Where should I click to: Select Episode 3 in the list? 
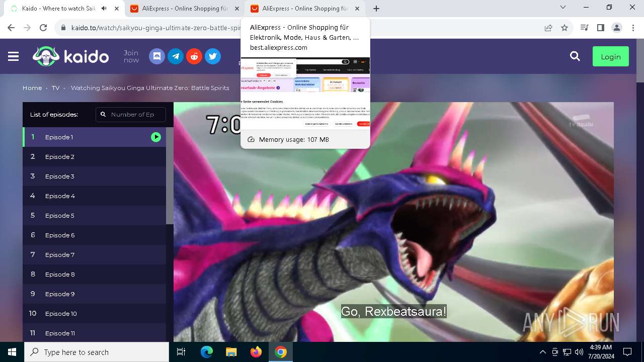(x=94, y=176)
